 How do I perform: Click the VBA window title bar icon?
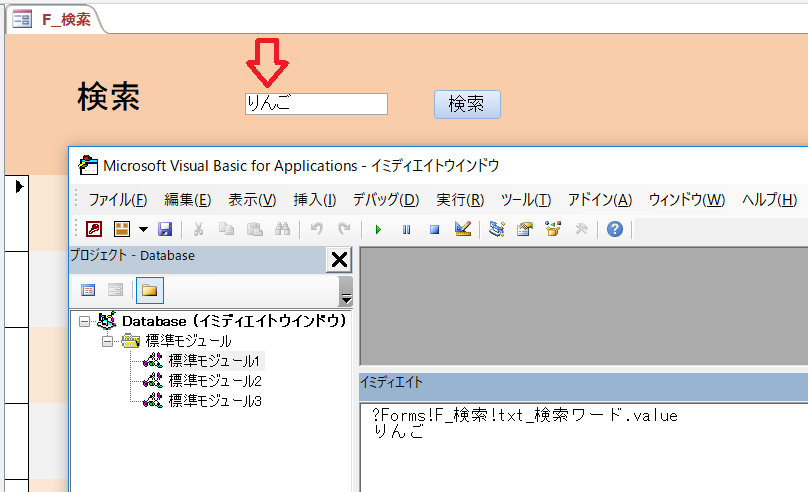[x=88, y=165]
